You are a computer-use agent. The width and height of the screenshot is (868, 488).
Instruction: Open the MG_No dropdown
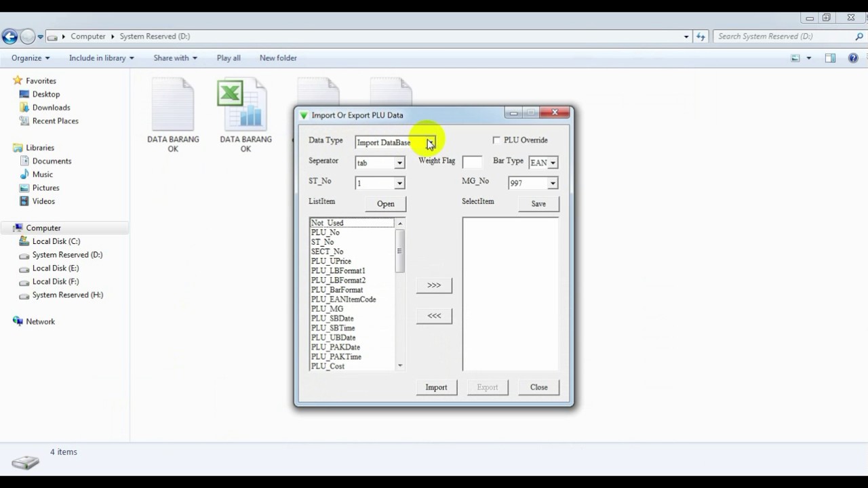553,183
